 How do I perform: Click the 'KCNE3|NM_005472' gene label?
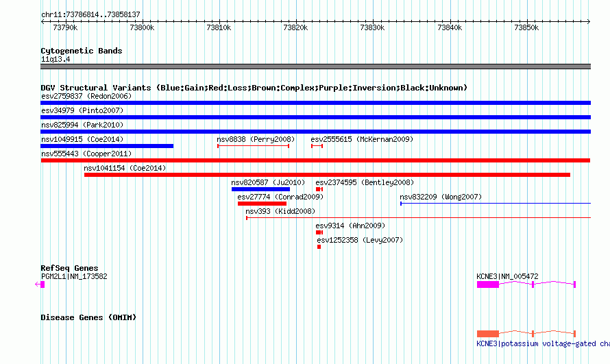(x=507, y=276)
